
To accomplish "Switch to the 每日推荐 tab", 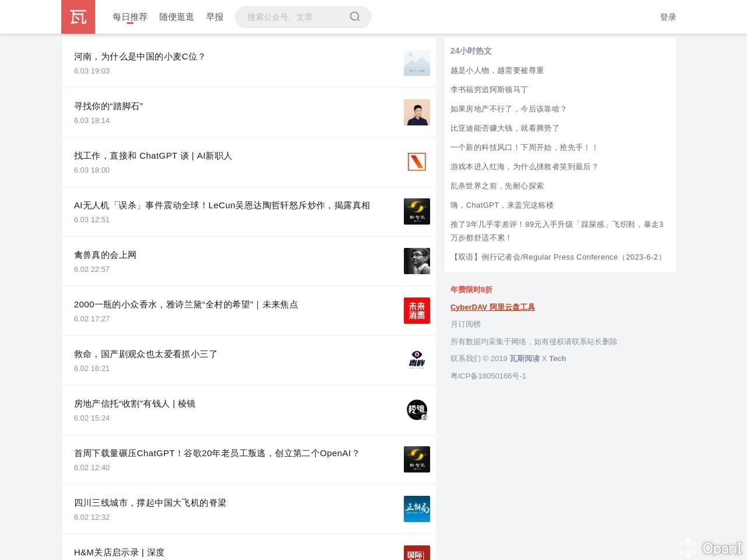I will [x=130, y=17].
